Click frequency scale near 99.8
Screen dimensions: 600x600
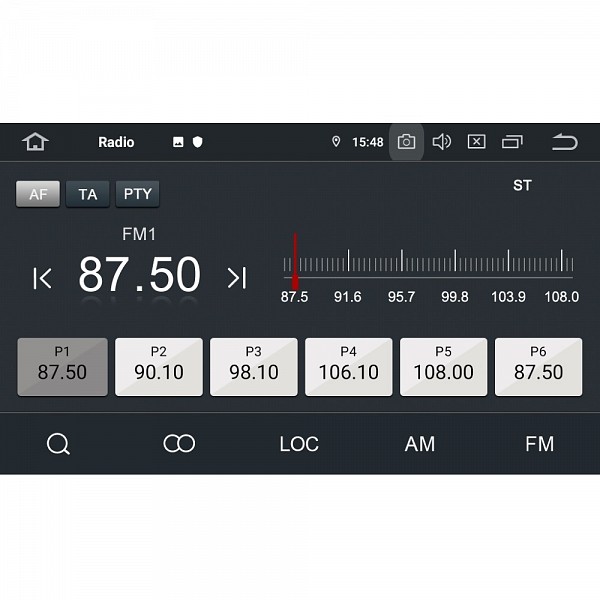pos(454,265)
